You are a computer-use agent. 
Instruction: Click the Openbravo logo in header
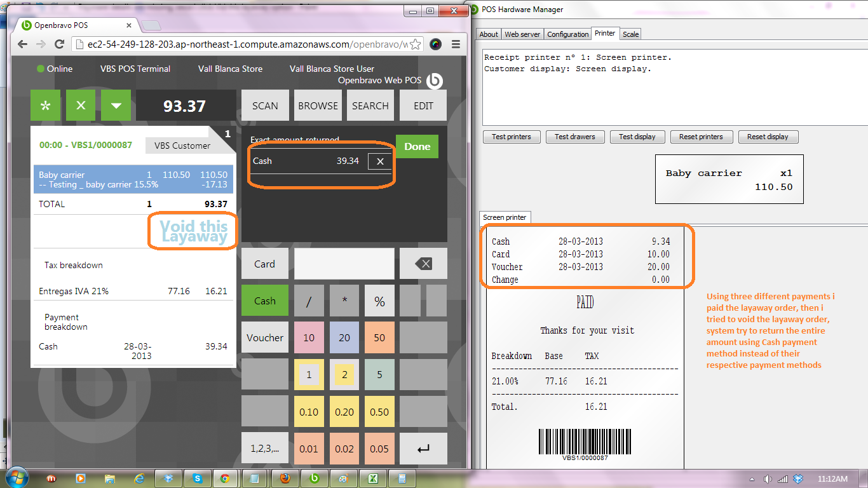(435, 81)
